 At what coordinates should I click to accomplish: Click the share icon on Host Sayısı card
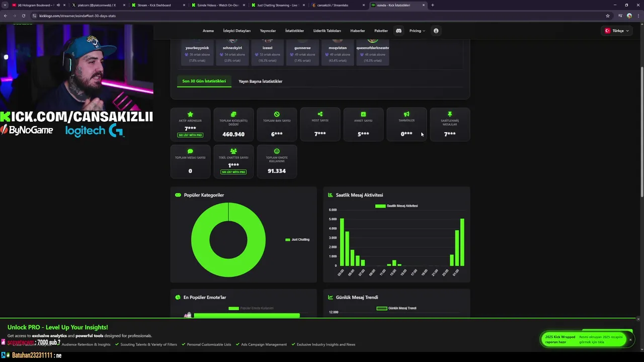pos(320,114)
